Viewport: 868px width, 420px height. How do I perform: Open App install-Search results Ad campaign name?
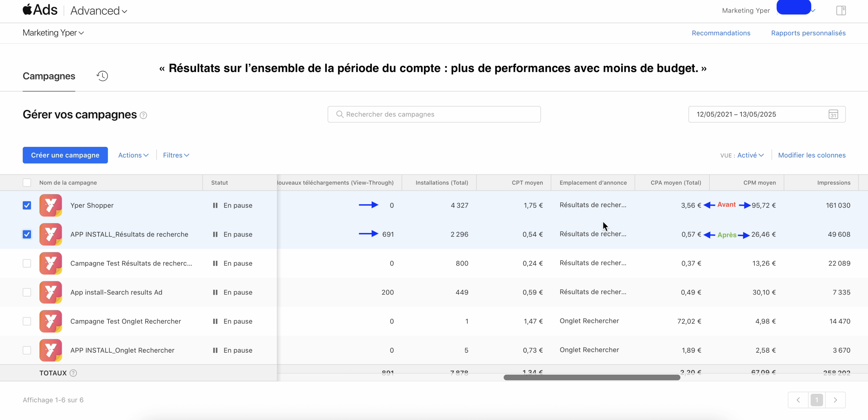coord(116,292)
